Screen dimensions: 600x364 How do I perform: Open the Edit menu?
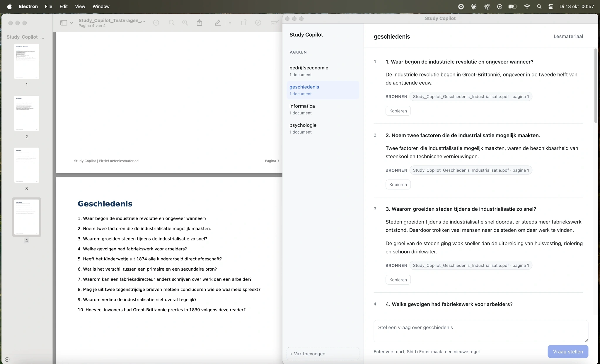point(64,6)
